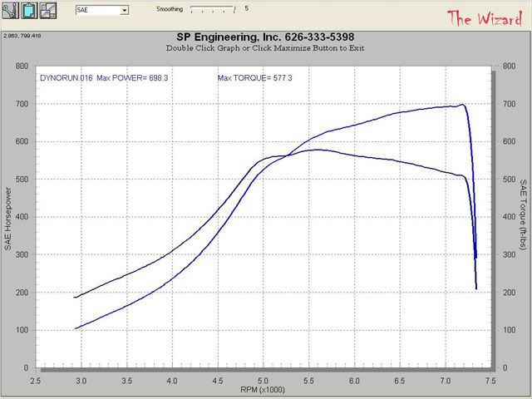Image resolution: width=532 pixels, height=399 pixels.
Task: Click the 5.0 tick on RPM axis
Action: 263,379
